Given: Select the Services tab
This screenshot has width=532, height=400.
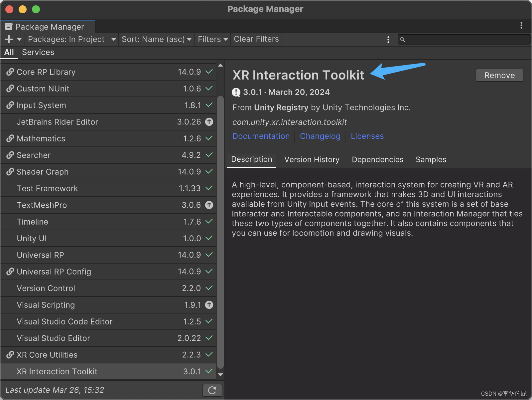Looking at the screenshot, I should (x=38, y=52).
